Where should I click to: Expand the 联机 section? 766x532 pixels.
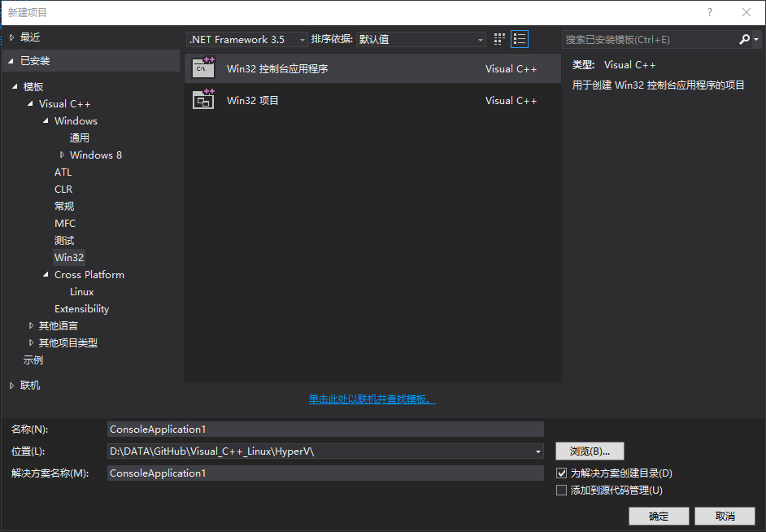click(11, 386)
